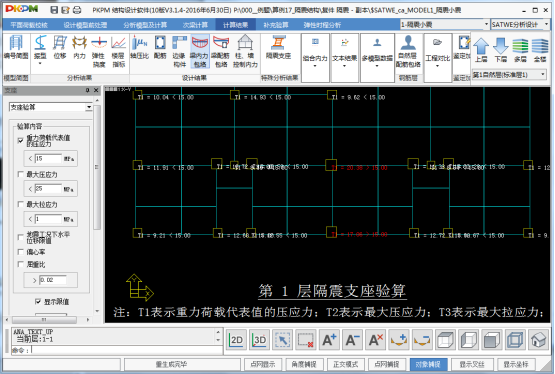Open the natural floor selector dropdown
Image resolution: width=555 pixels, height=374 pixels.
(509, 75)
